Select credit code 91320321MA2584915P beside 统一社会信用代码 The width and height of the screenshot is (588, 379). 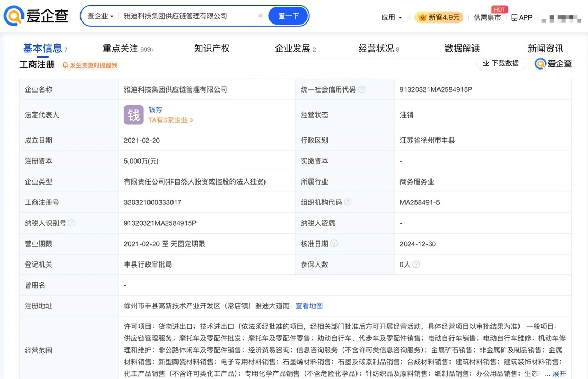pyautogui.click(x=436, y=89)
